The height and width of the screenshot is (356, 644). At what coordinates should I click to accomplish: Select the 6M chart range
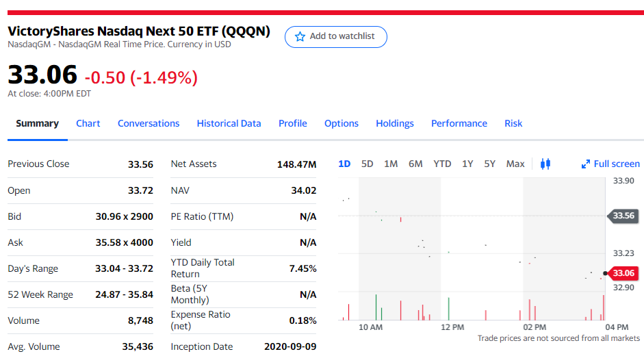tap(415, 164)
